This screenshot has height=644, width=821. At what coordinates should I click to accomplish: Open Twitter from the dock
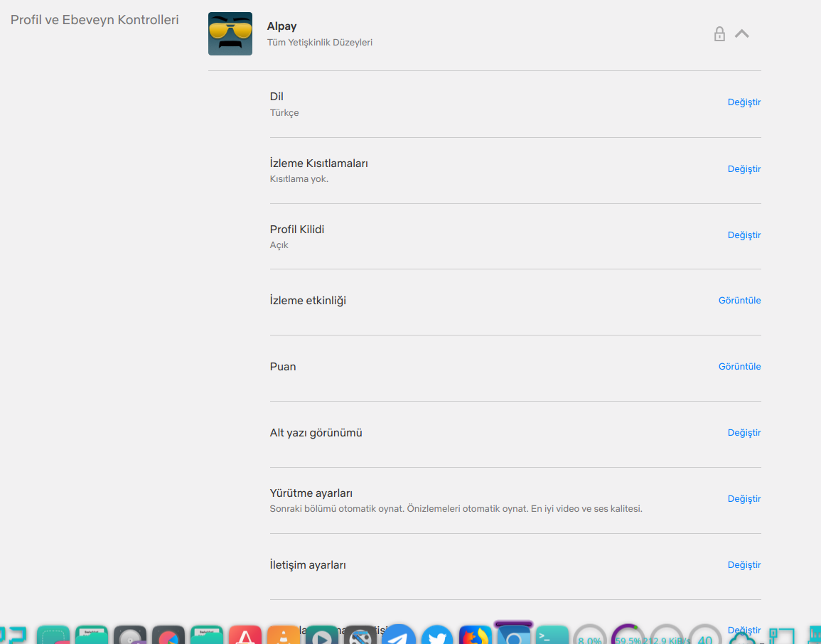[436, 635]
